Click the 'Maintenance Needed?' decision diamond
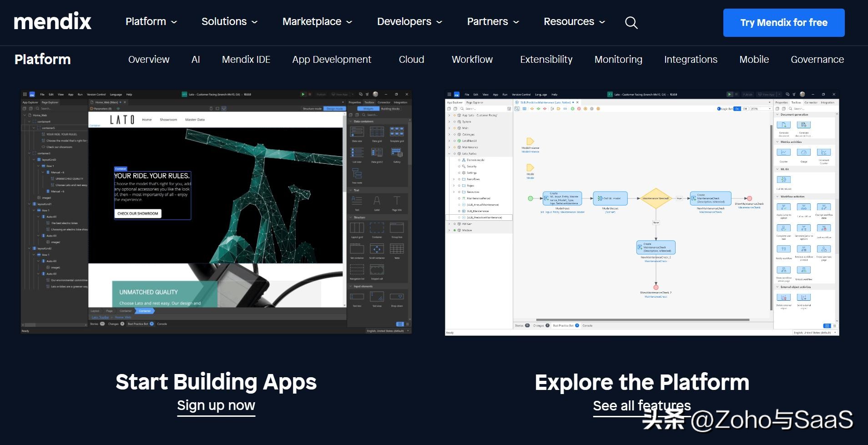Screen dimensions: 868x445 [x=656, y=198]
